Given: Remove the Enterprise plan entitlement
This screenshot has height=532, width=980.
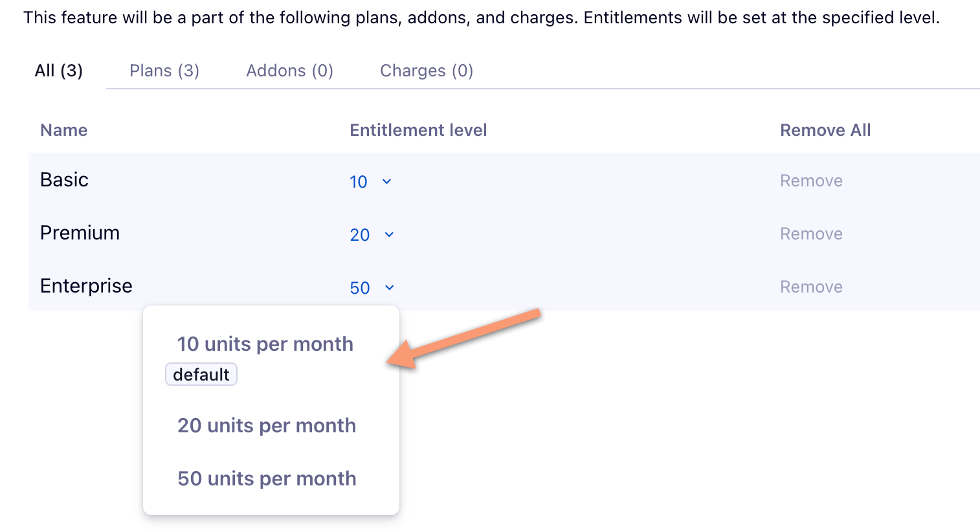Looking at the screenshot, I should 811,287.
